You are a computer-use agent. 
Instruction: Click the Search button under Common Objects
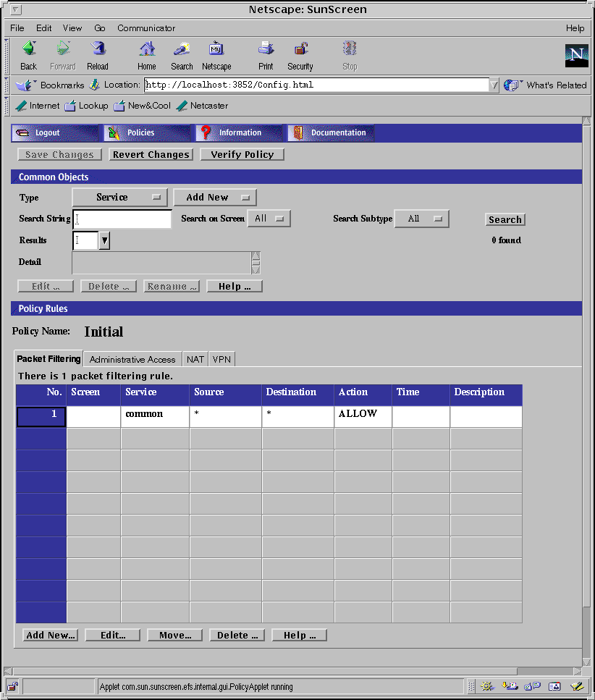click(505, 219)
